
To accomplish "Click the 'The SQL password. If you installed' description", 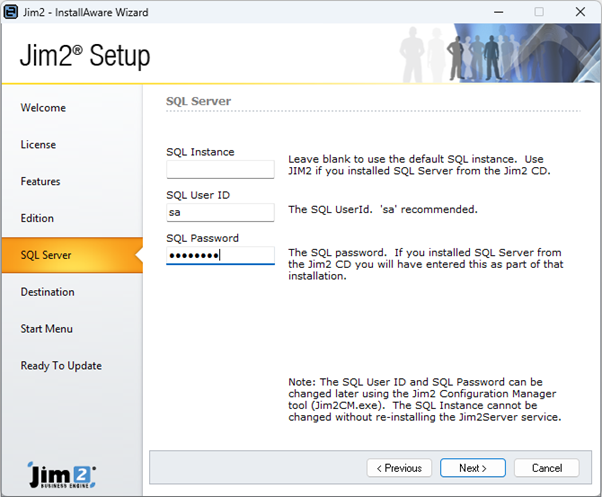I will [x=426, y=264].
